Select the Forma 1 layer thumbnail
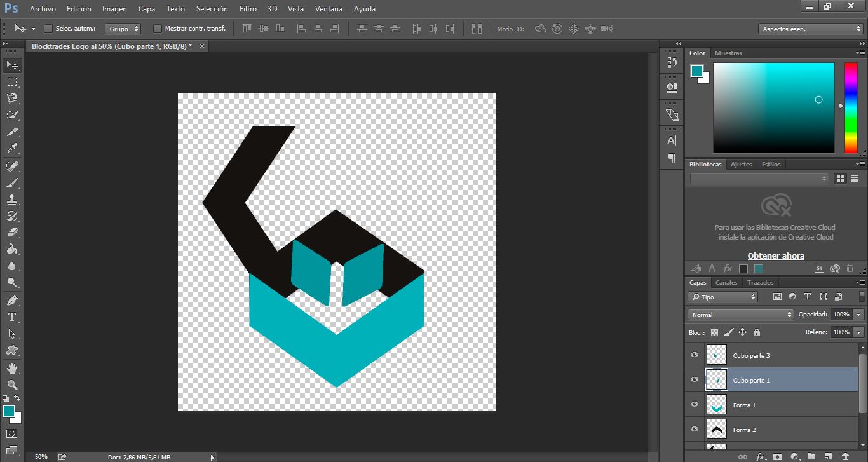 (717, 405)
